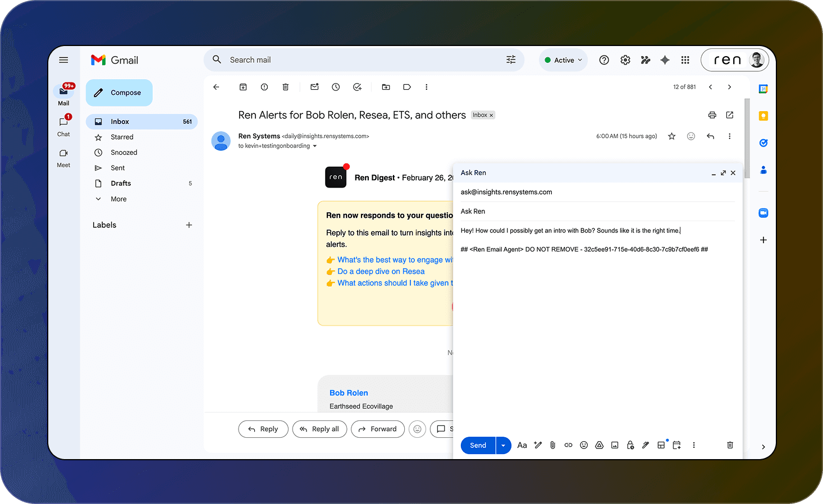The height and width of the screenshot is (504, 823).
Task: Expand recipient details next to kevin+testingonboarding
Action: tap(315, 146)
